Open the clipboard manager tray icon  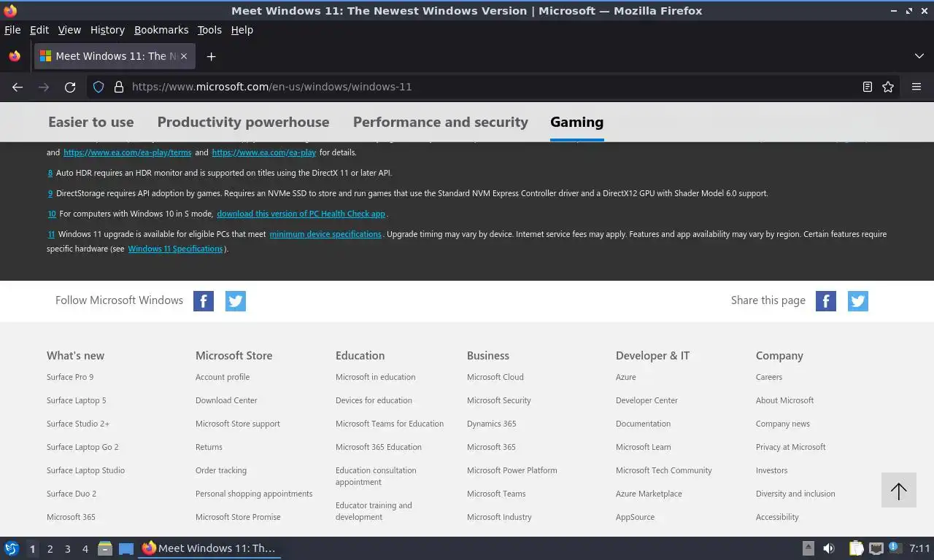(x=856, y=548)
